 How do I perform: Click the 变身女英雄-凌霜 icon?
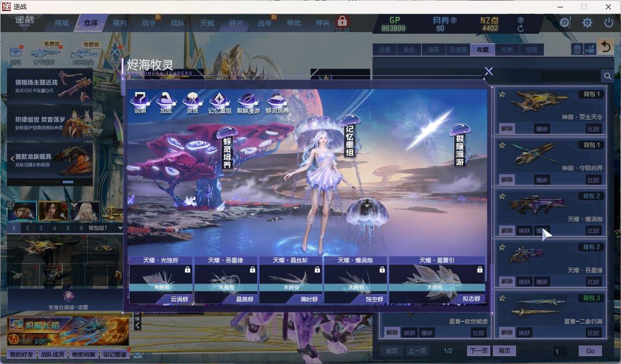point(68,296)
